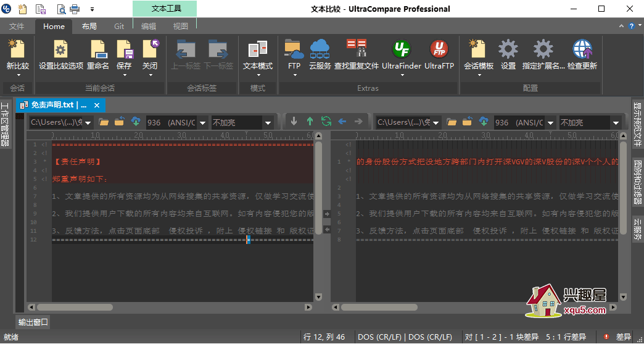The image size is (644, 344).
Task: Go to previous difference up arrow
Action: pyautogui.click(x=310, y=121)
